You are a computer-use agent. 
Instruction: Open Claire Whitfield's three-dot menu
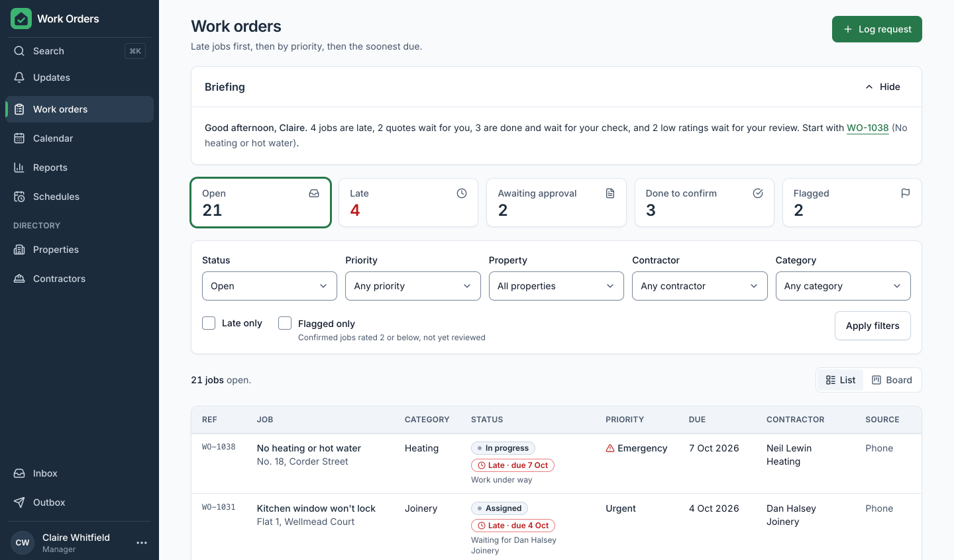tap(142, 543)
